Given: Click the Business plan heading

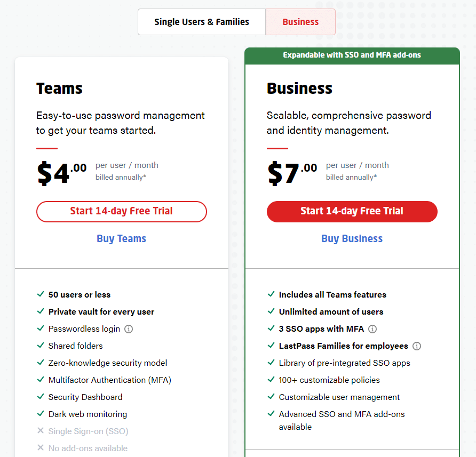Looking at the screenshot, I should [x=299, y=89].
